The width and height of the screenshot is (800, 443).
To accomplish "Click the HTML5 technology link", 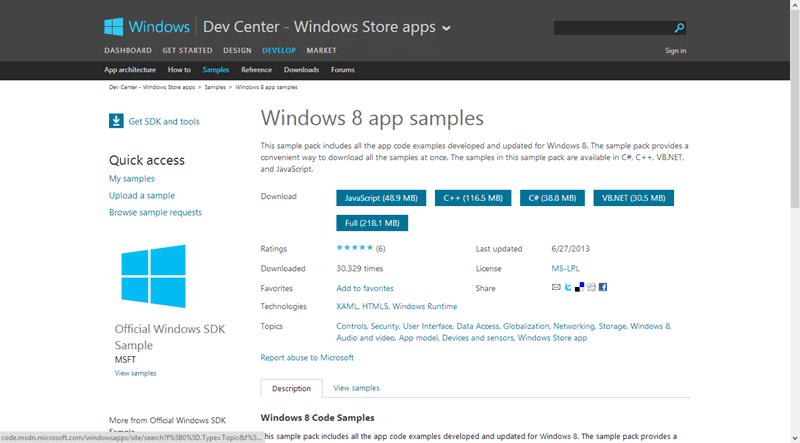I will tap(375, 306).
